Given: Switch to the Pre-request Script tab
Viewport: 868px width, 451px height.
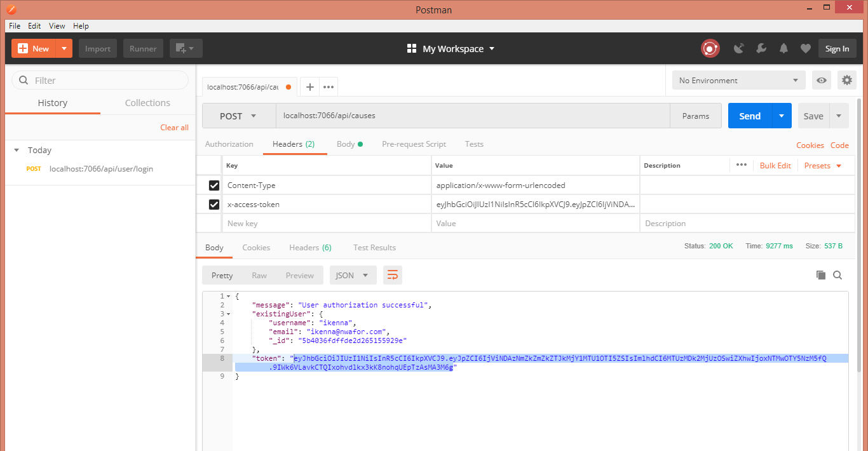Looking at the screenshot, I should pyautogui.click(x=414, y=144).
